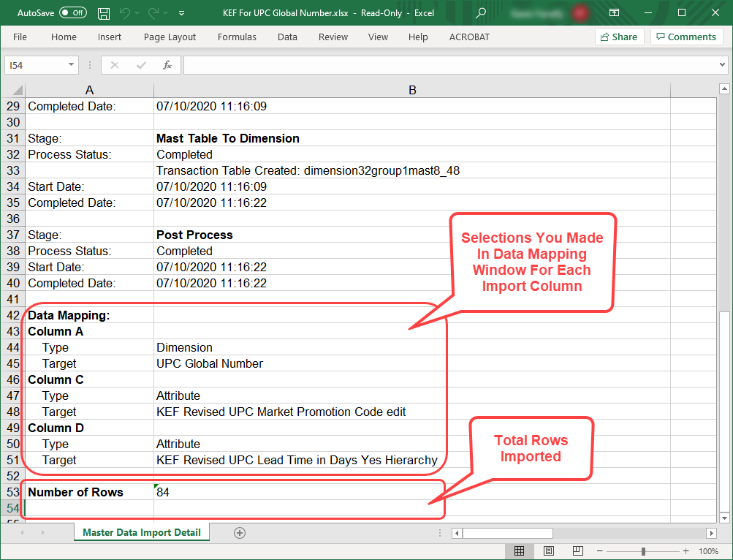This screenshot has height=560, width=733.
Task: Switch to Page Break Preview icon
Action: click(577, 551)
